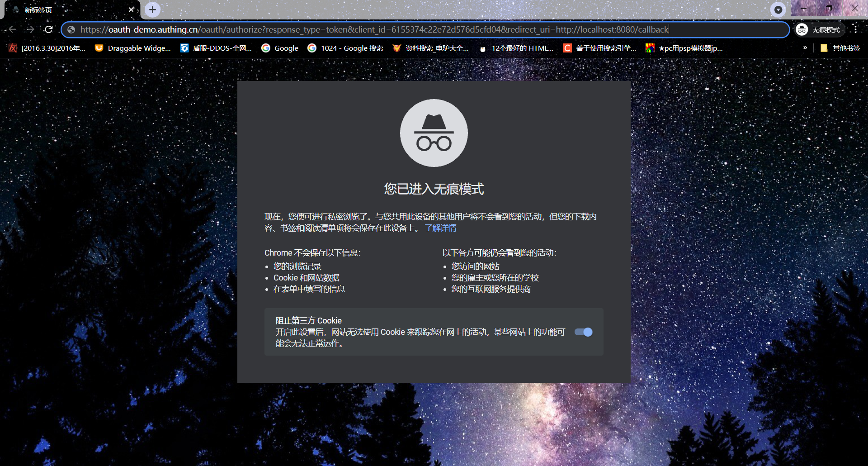
Task: Open the 1024 - Google 搜索 bookmark
Action: tap(345, 48)
